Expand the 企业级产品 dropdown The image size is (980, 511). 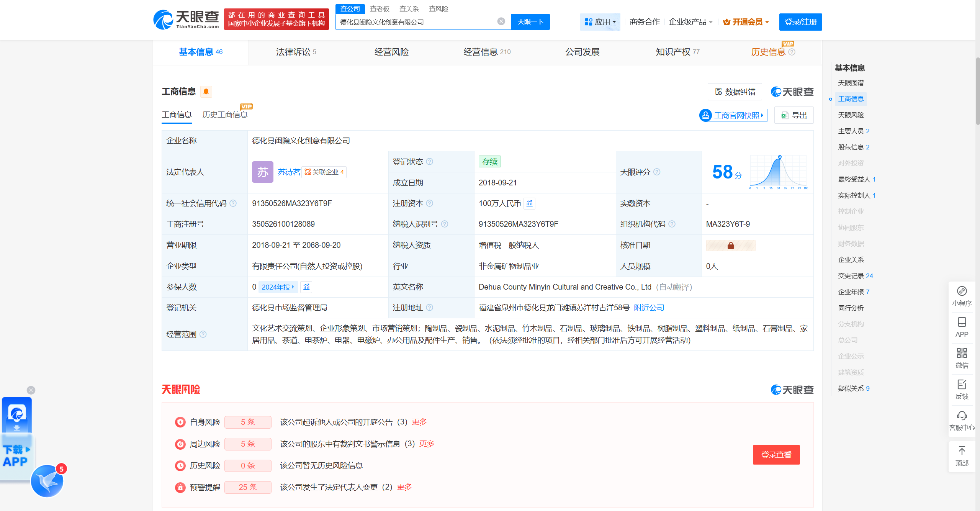tap(690, 22)
